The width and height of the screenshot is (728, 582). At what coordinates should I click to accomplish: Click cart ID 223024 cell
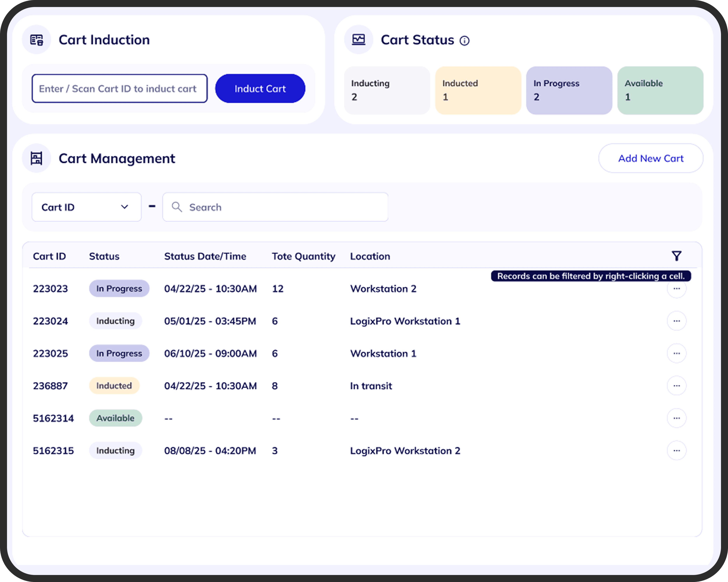pos(50,321)
